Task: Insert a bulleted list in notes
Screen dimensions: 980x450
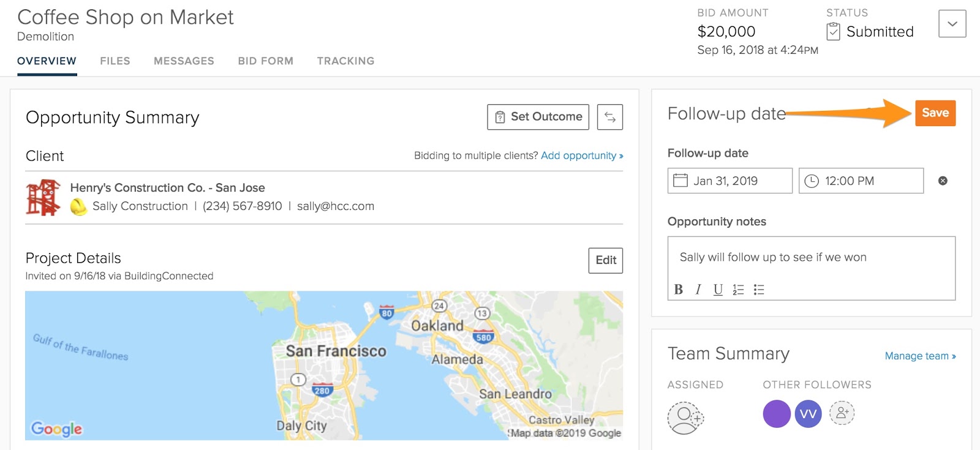Action: (759, 290)
